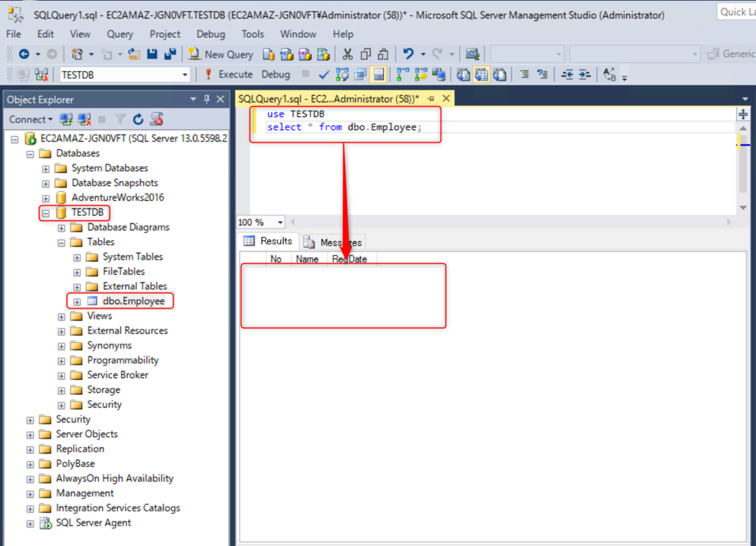Click the New Project toolbar icon
This screenshot has width=756, height=546.
coord(77,55)
